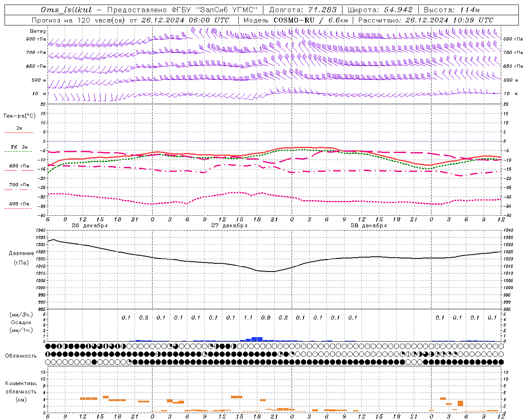Select the latitude value "Широта: 54.942"

point(380,10)
